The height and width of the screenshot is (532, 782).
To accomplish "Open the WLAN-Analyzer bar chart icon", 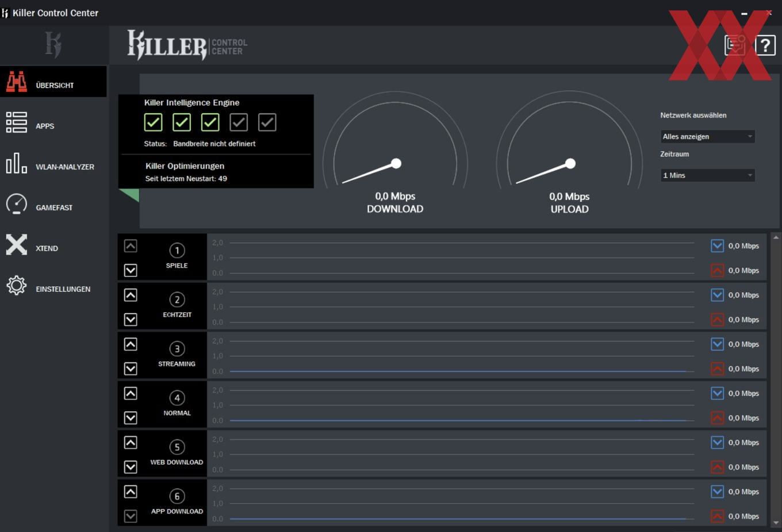I will (16, 163).
